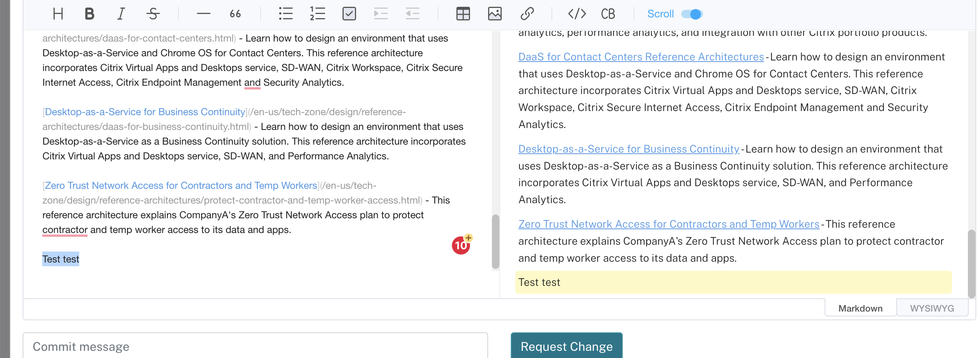Insert a table
This screenshot has height=358, width=980.
pyautogui.click(x=463, y=14)
